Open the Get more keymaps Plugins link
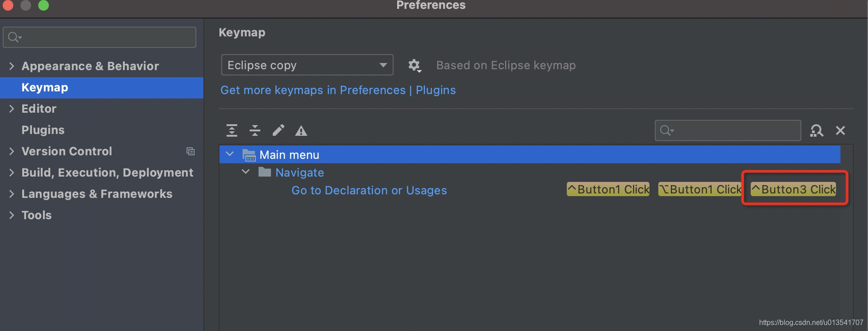Viewport: 868px width, 331px height. pyautogui.click(x=338, y=90)
